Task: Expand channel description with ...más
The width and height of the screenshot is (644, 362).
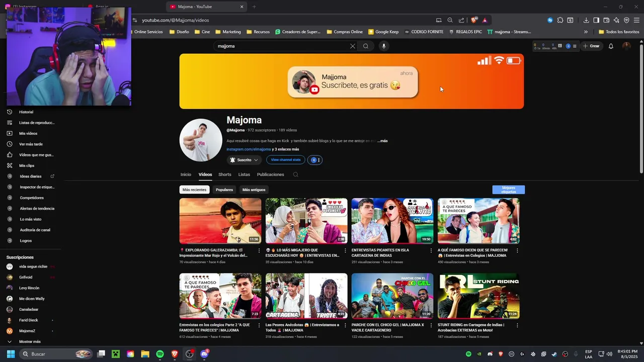Action: [x=382, y=141]
